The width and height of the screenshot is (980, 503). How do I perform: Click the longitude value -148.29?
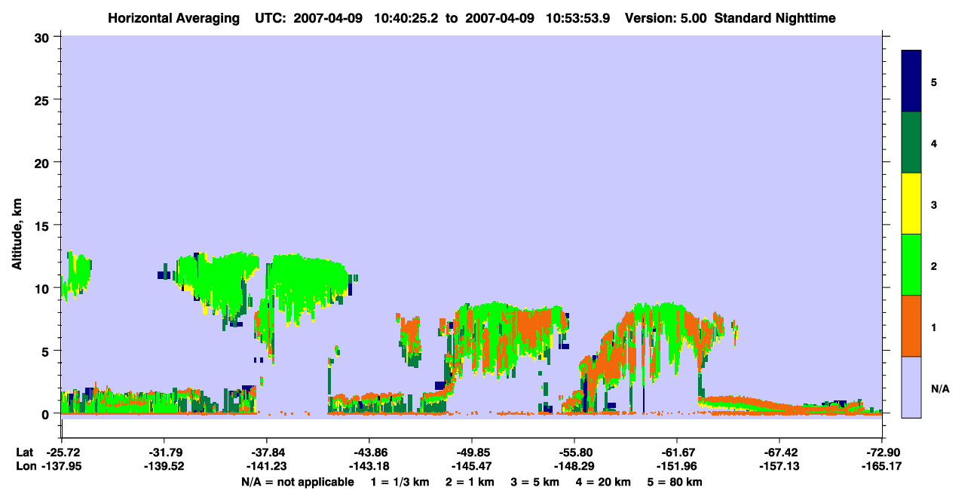coord(574,466)
